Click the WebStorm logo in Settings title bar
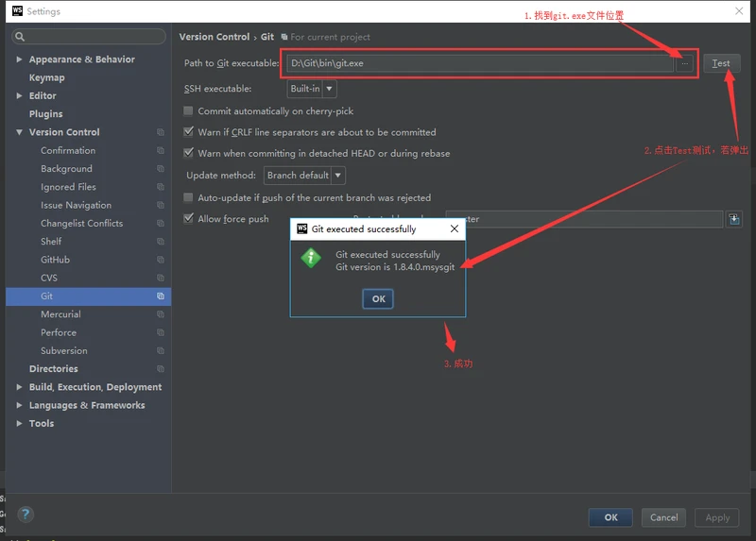 coord(17,11)
